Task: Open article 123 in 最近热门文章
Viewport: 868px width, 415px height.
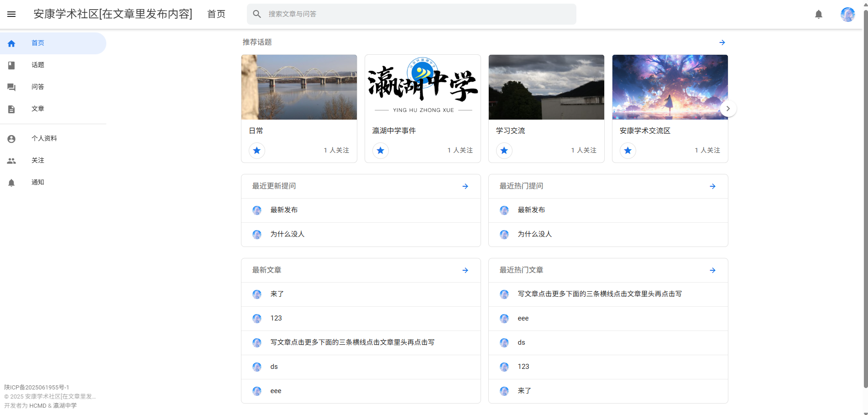Action: point(608,367)
